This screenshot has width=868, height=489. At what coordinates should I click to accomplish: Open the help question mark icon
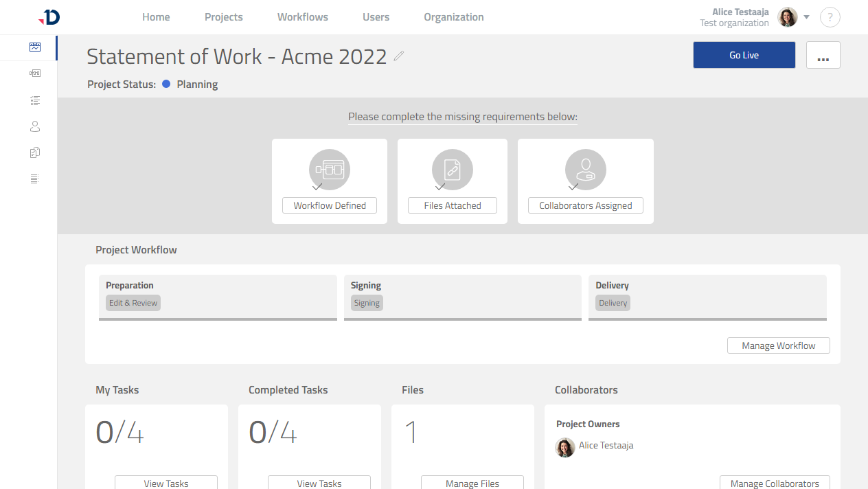coord(830,16)
